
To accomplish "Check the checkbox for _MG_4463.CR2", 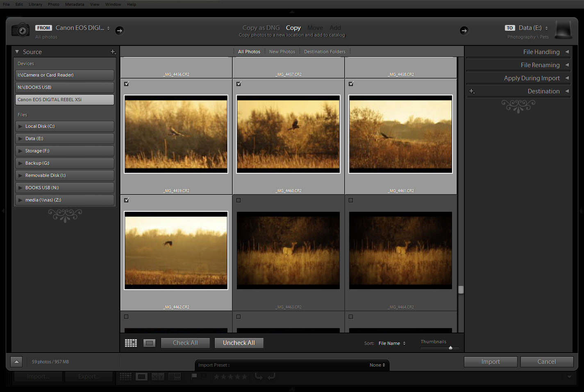I will pos(239,200).
